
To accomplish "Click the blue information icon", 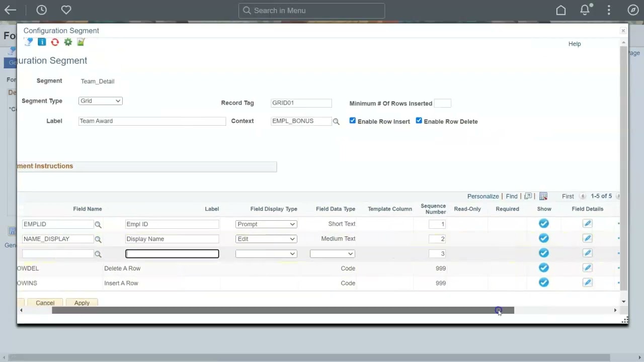I will pos(42,42).
